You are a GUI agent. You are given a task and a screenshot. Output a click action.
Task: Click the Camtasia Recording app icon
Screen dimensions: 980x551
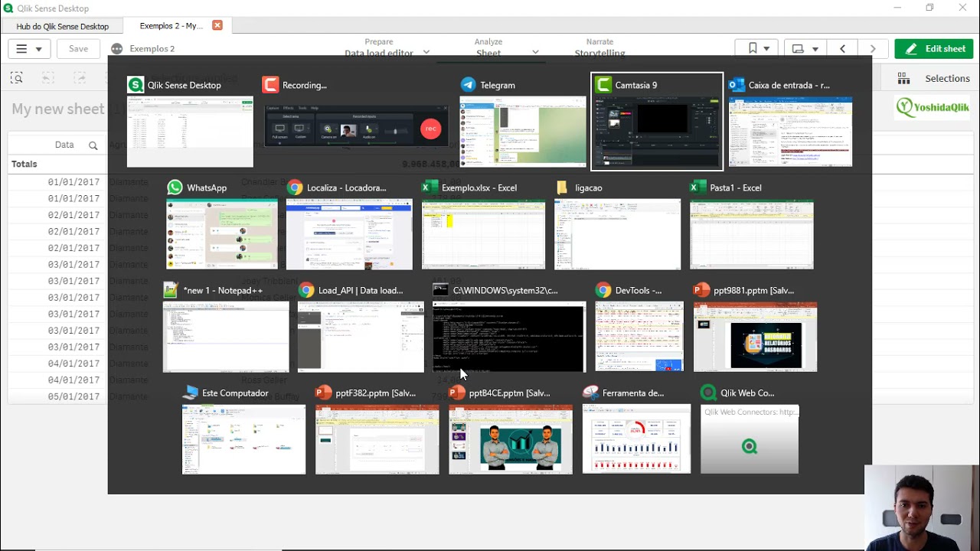click(x=270, y=85)
